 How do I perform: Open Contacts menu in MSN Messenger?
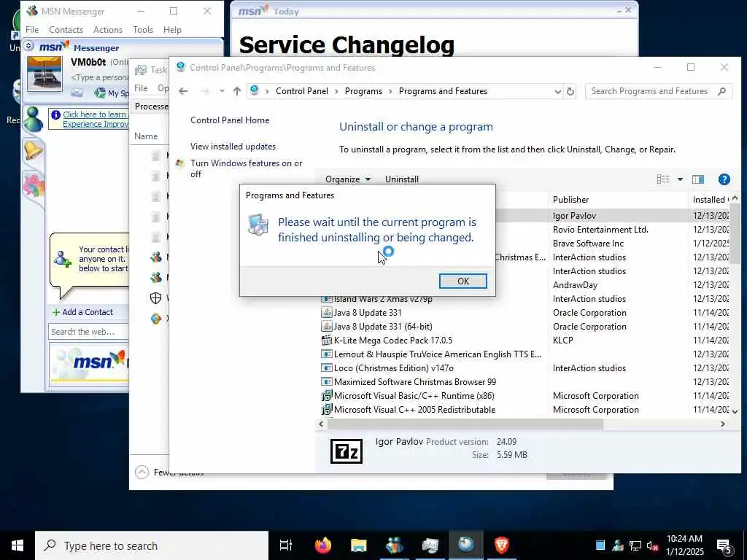(x=66, y=29)
